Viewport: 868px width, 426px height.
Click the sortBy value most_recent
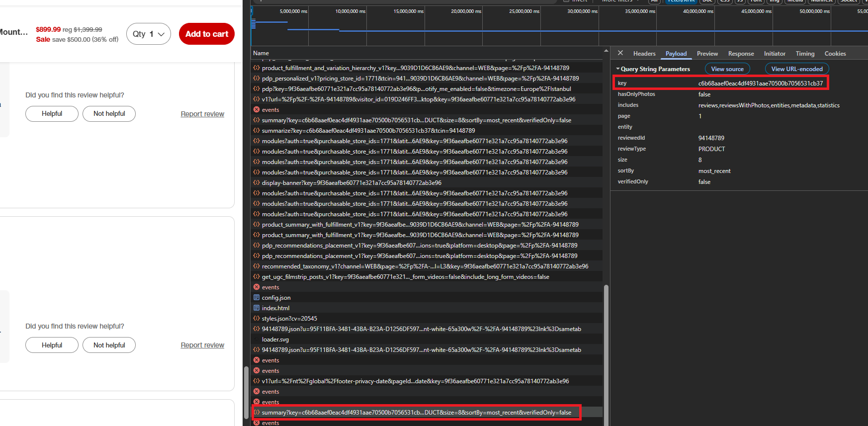pyautogui.click(x=714, y=171)
